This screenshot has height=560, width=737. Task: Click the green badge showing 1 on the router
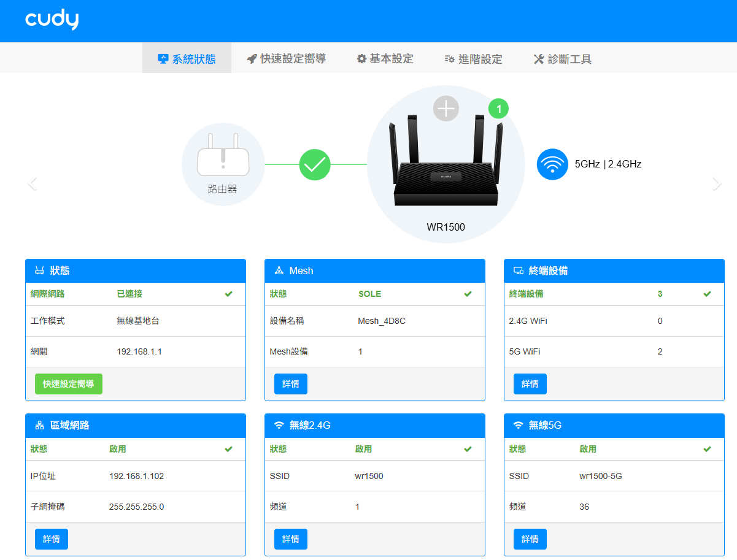coord(499,109)
